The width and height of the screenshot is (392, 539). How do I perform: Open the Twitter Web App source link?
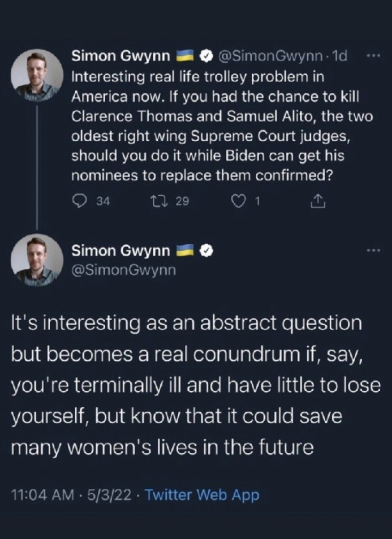(202, 495)
